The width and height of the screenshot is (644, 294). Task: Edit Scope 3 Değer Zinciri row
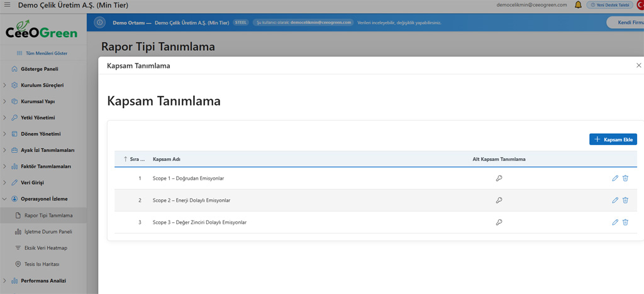coord(615,222)
